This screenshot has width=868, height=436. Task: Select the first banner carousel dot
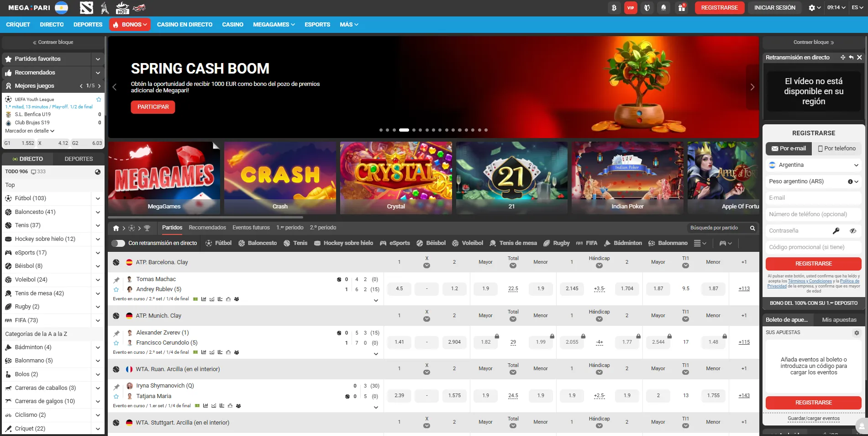click(x=381, y=130)
